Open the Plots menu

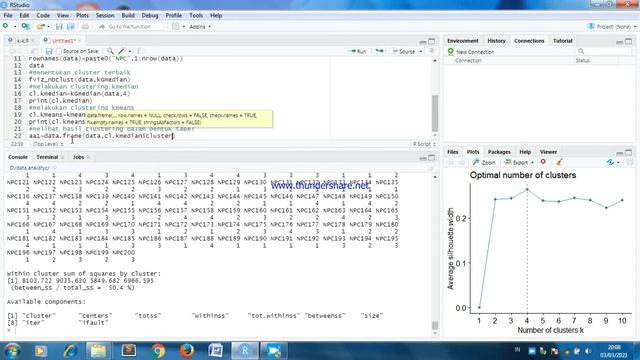(x=82, y=16)
